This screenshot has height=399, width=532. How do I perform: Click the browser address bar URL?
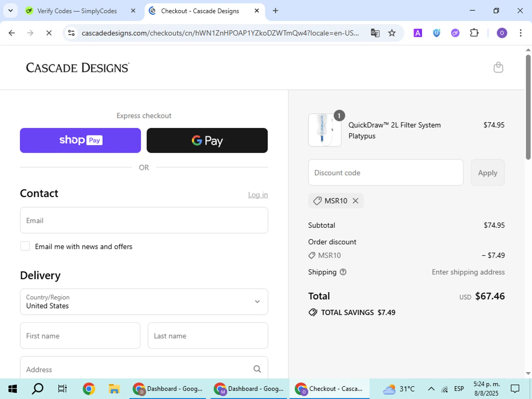click(x=220, y=33)
